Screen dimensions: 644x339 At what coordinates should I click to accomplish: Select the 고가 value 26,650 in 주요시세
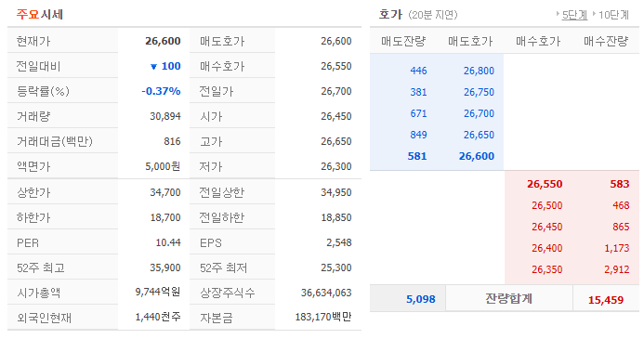pyautogui.click(x=336, y=141)
